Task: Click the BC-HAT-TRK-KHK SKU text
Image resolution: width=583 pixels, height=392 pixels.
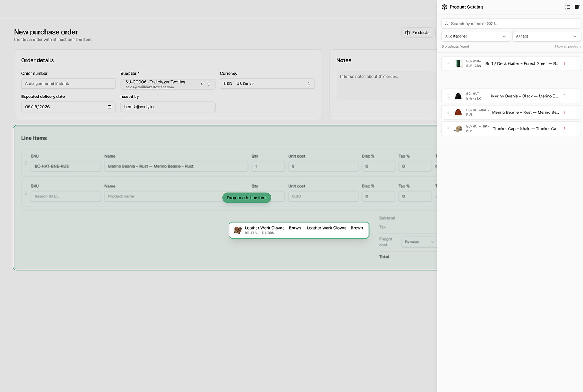Action: pyautogui.click(x=478, y=129)
